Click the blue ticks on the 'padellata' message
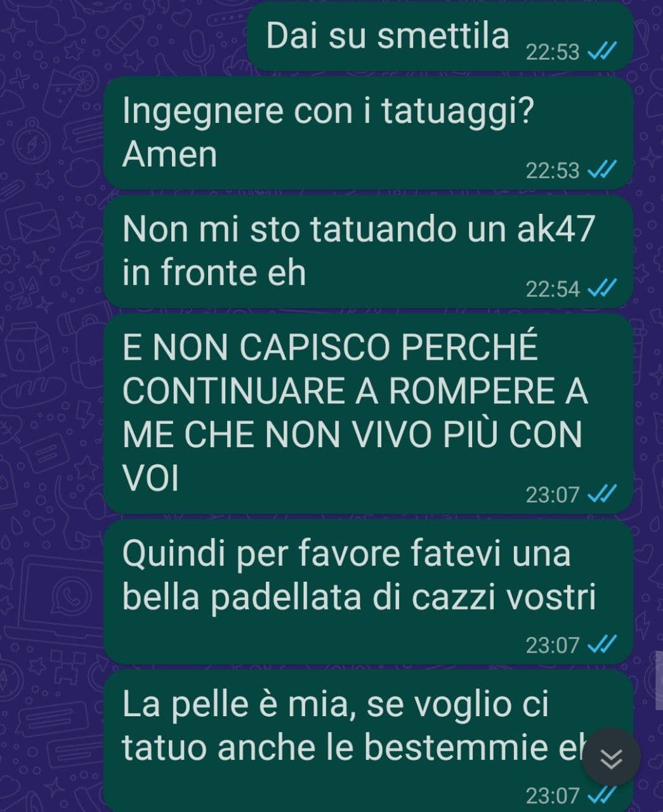 600,645
